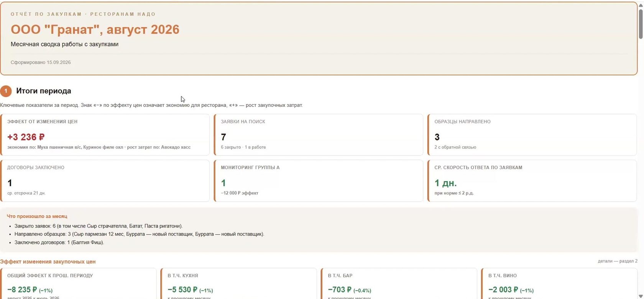The image size is (644, 299).
Task: Click "2 с обратной связью" note
Action: (x=455, y=147)
